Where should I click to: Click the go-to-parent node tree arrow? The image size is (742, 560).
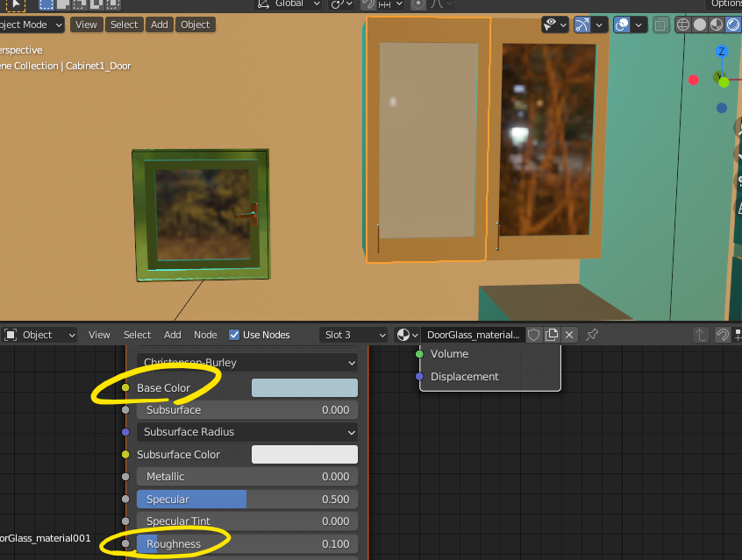(701, 335)
